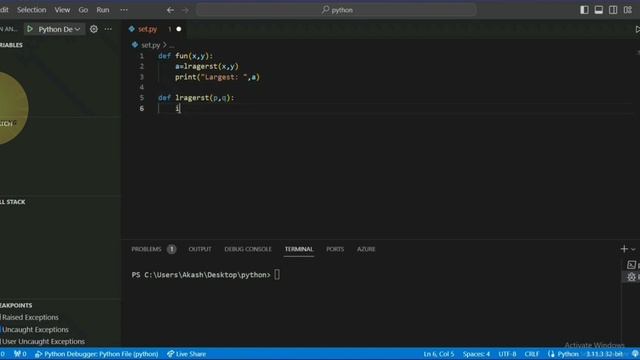Switch to the Debug Console tab
Image resolution: width=640 pixels, height=360 pixels.
click(248, 249)
